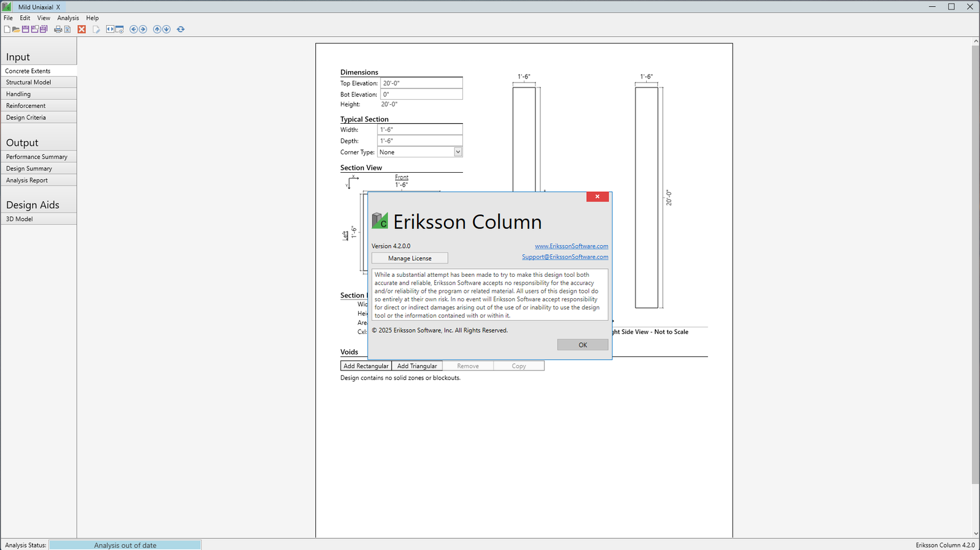Viewport: 980px width, 550px height.
Task: Click the Analysis out of date status
Action: click(125, 545)
